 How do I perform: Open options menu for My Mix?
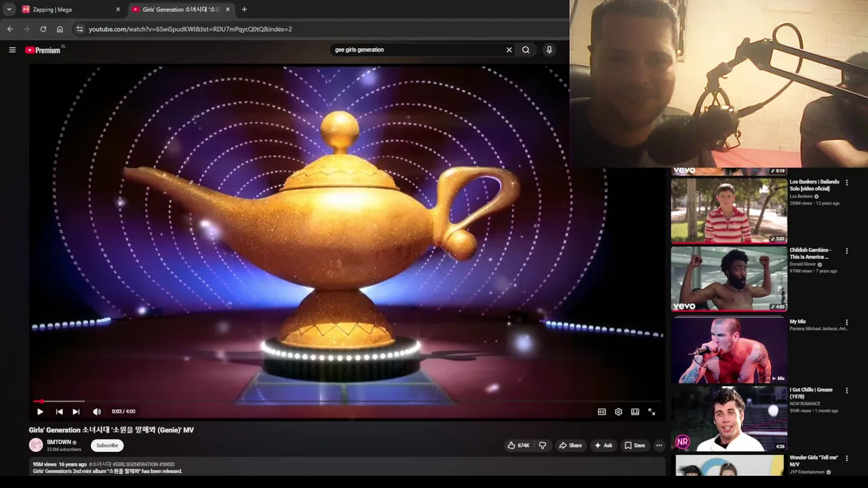click(x=846, y=323)
